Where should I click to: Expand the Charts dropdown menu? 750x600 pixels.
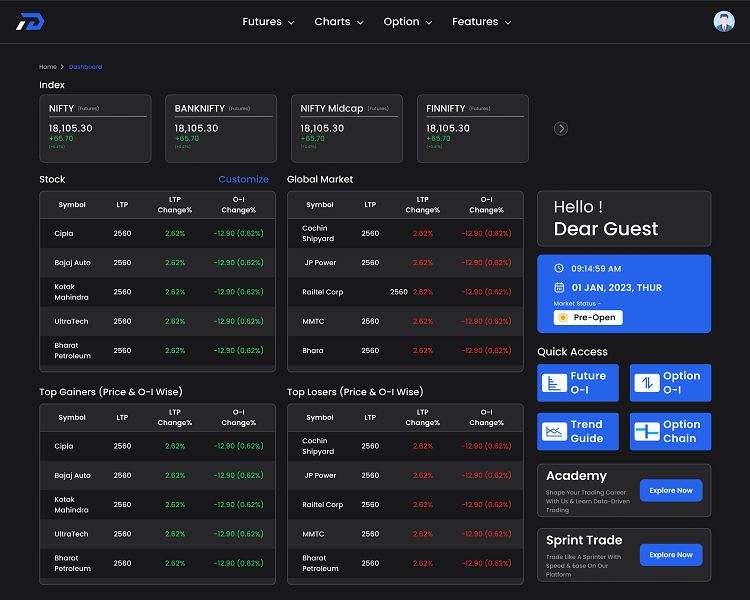pos(339,22)
